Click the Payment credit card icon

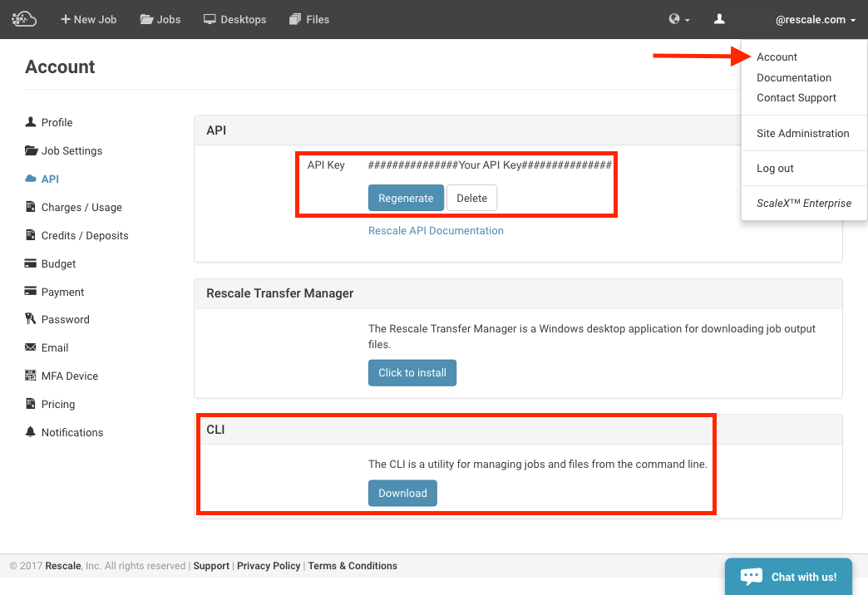tap(31, 291)
